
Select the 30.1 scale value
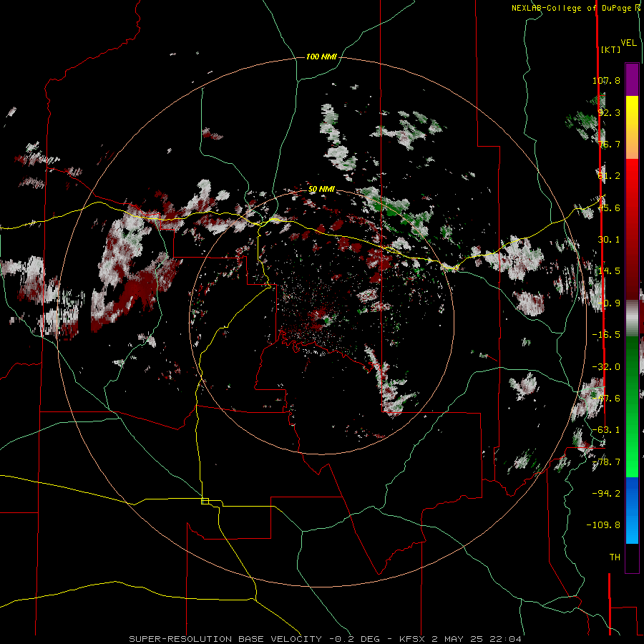point(609,240)
